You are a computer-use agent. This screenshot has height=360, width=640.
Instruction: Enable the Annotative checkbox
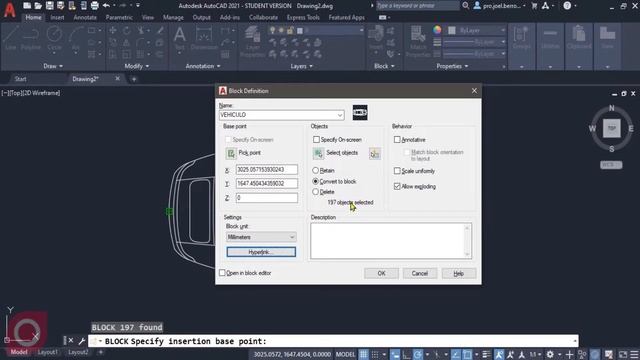(397, 140)
